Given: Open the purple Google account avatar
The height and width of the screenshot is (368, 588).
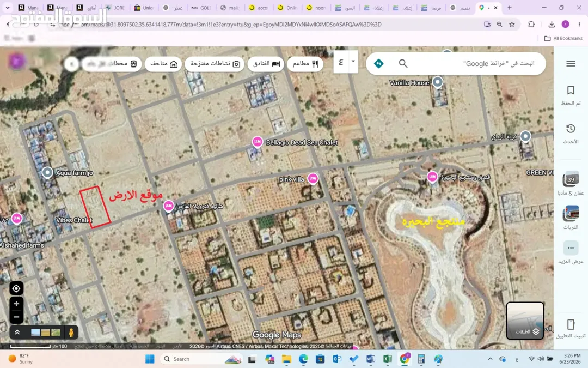Looking at the screenshot, I should [565, 24].
